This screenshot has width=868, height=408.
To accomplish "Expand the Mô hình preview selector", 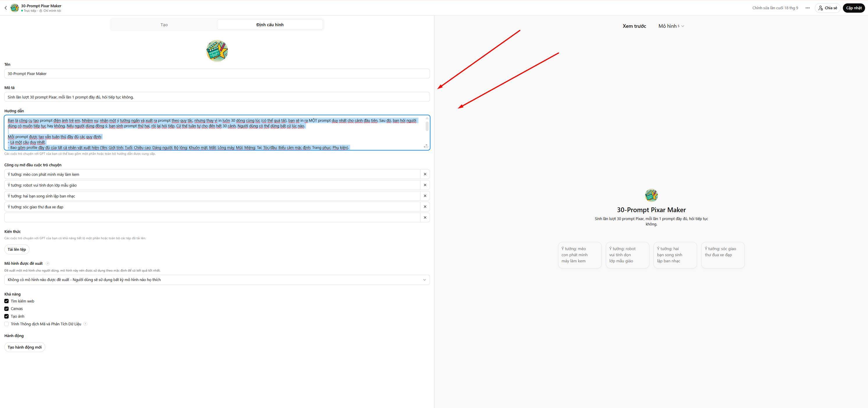I will tap(671, 26).
